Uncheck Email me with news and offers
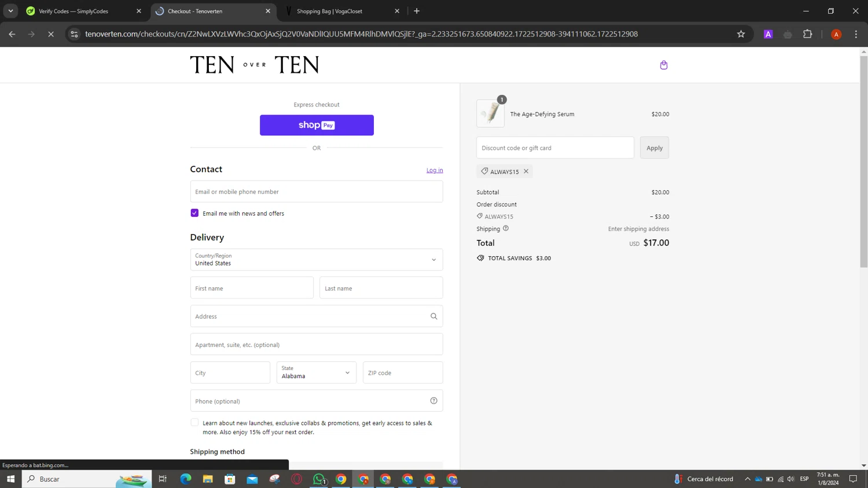Viewport: 868px width, 488px height. coord(194,213)
